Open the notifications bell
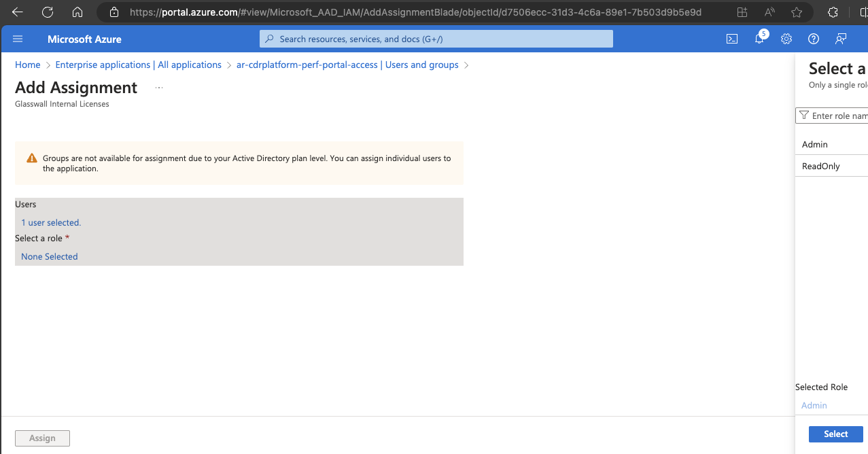The height and width of the screenshot is (454, 868). tap(759, 39)
